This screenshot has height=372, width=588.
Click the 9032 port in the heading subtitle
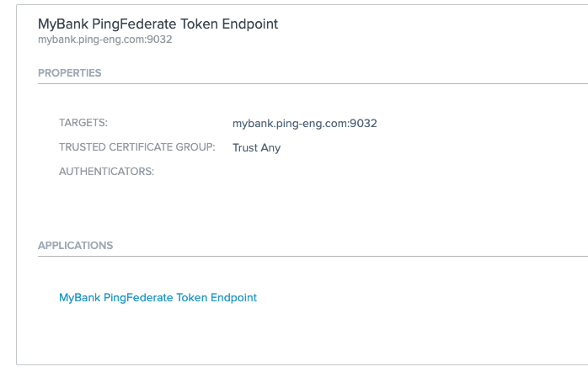click(x=160, y=39)
